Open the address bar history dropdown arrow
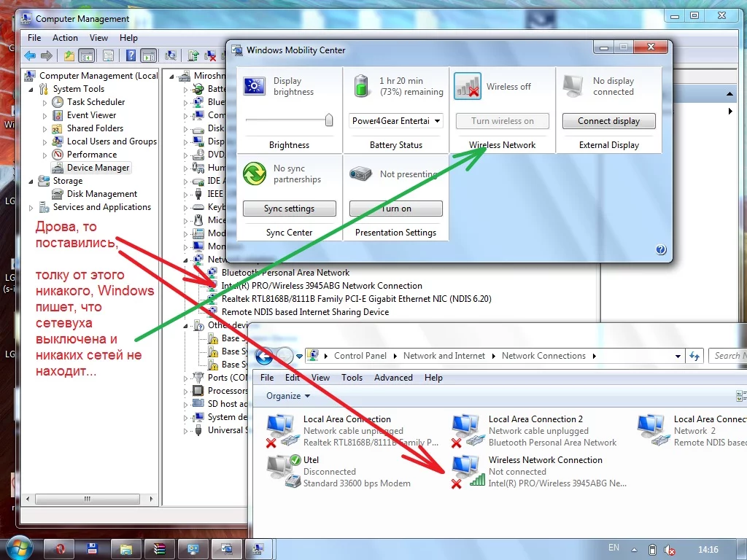Viewport: 747px width, 560px height. click(x=678, y=356)
